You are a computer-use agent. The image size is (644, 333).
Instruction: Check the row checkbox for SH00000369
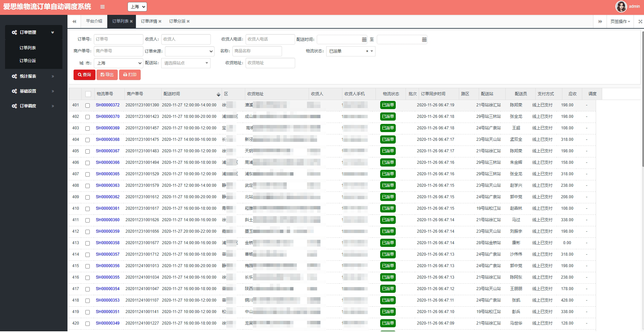pyautogui.click(x=87, y=128)
